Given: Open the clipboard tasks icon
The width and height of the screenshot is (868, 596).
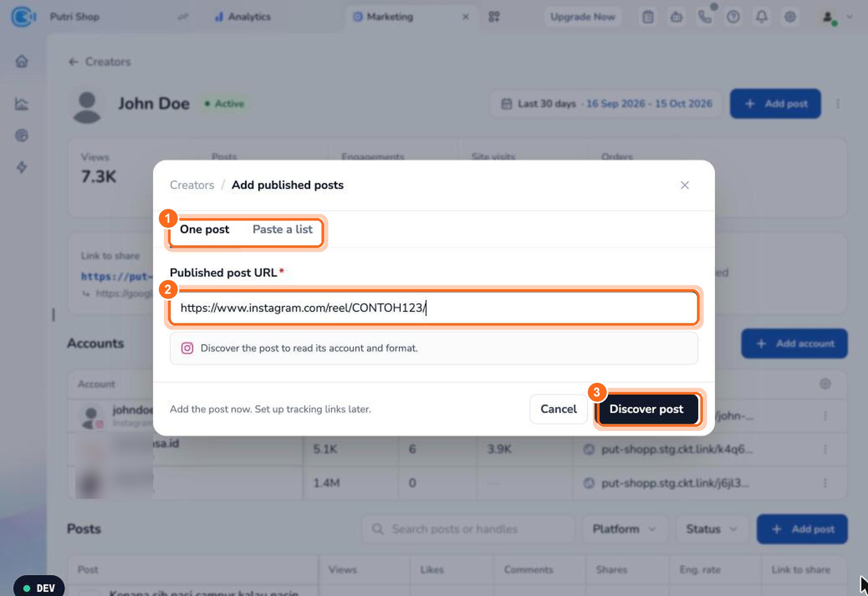Looking at the screenshot, I should pyautogui.click(x=648, y=17).
